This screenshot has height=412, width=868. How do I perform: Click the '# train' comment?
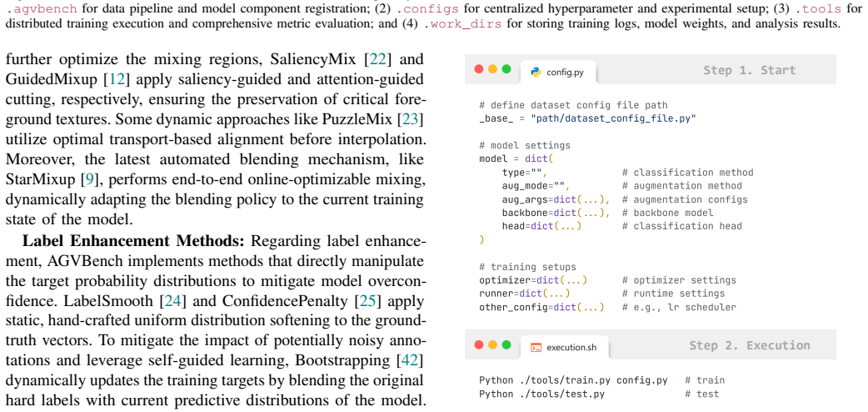pyautogui.click(x=704, y=380)
